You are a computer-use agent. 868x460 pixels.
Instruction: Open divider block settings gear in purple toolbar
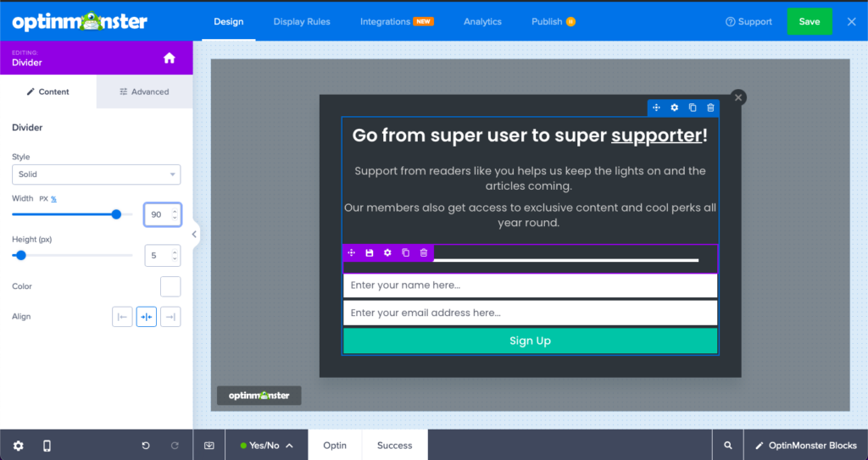tap(387, 253)
